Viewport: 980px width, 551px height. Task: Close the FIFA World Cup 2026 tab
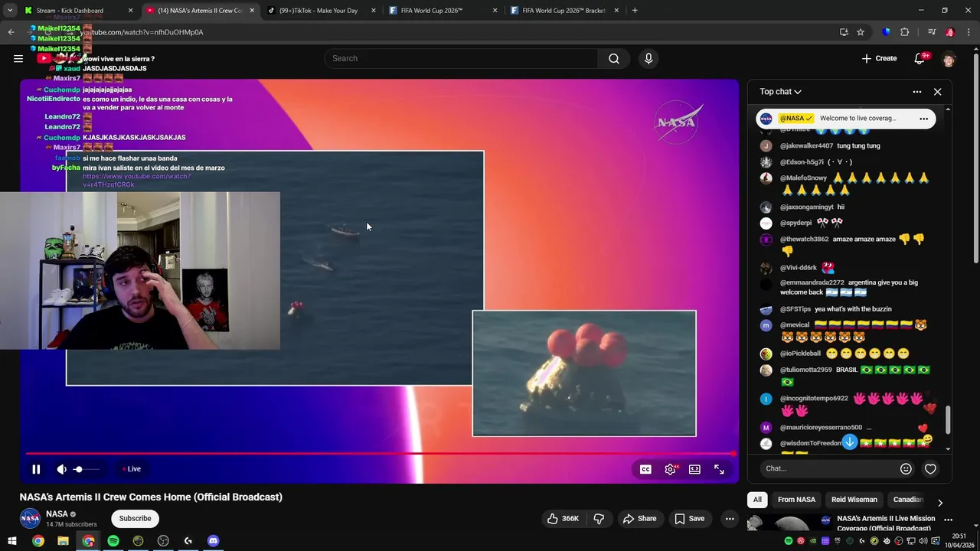click(x=495, y=11)
